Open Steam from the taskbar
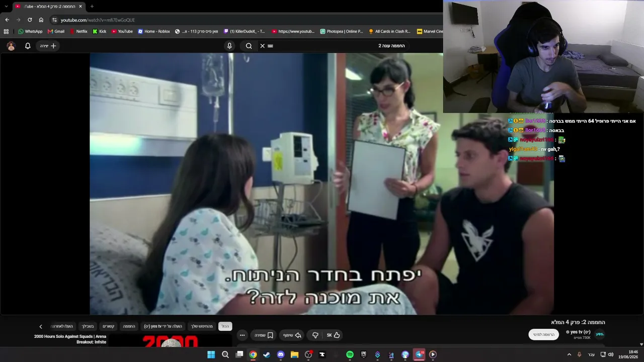Screen dimensions: 644x362 (x=267, y=354)
